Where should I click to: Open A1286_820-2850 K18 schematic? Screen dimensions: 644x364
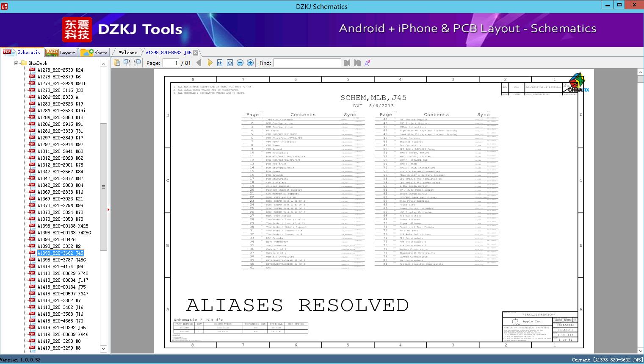point(60,117)
